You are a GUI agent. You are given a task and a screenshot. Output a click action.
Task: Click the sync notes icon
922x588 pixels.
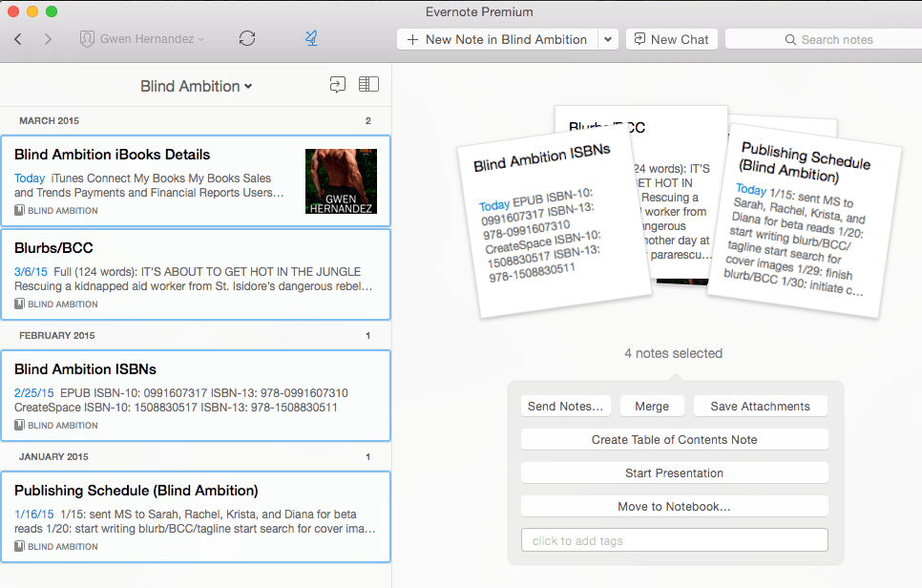click(247, 39)
